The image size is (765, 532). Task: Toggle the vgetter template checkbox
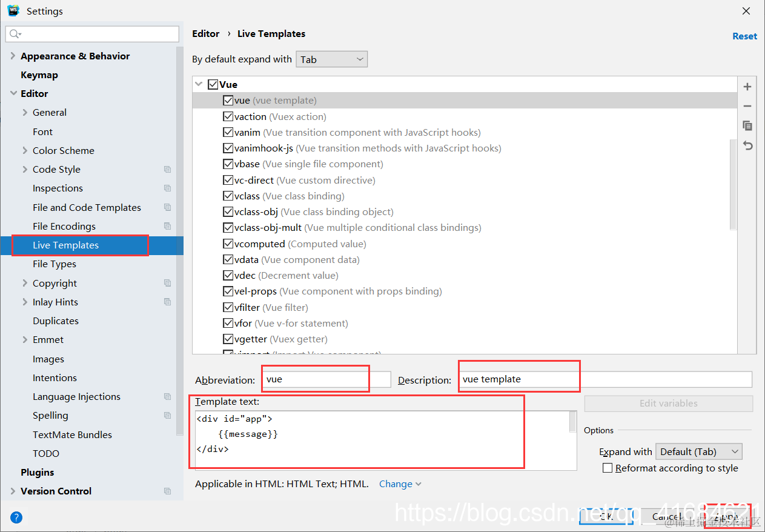click(228, 339)
